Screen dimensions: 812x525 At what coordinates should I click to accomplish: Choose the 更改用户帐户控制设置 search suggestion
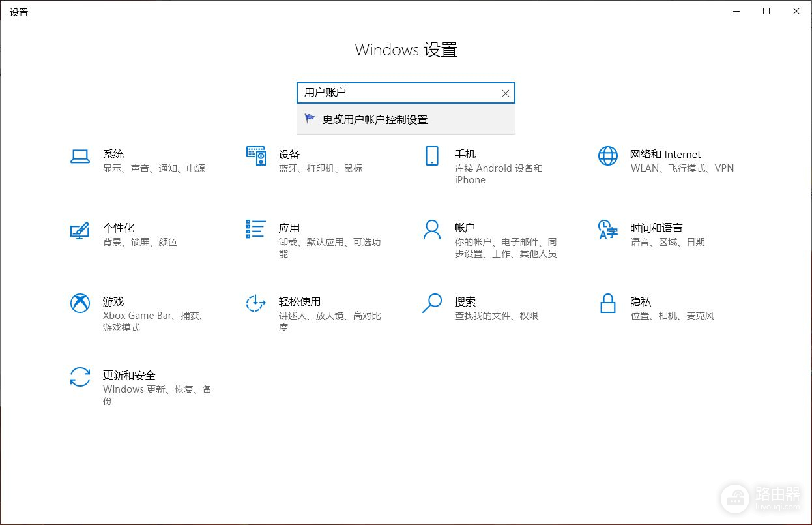(x=375, y=120)
